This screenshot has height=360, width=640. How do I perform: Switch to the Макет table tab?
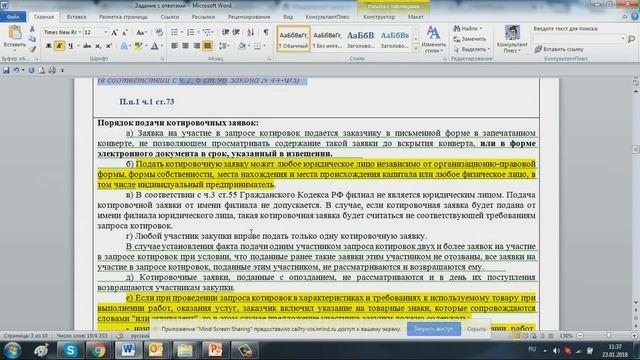[415, 17]
